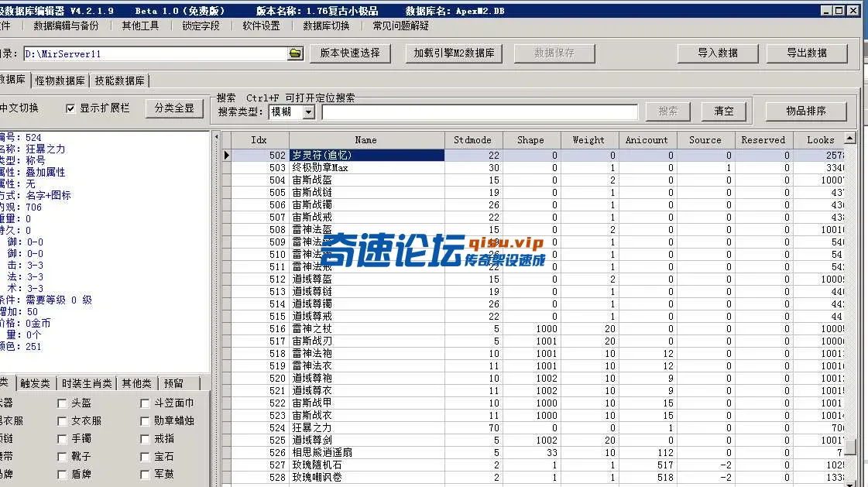868x487 pixels.
Task: Sort by the Stdmode column header
Action: pyautogui.click(x=472, y=140)
